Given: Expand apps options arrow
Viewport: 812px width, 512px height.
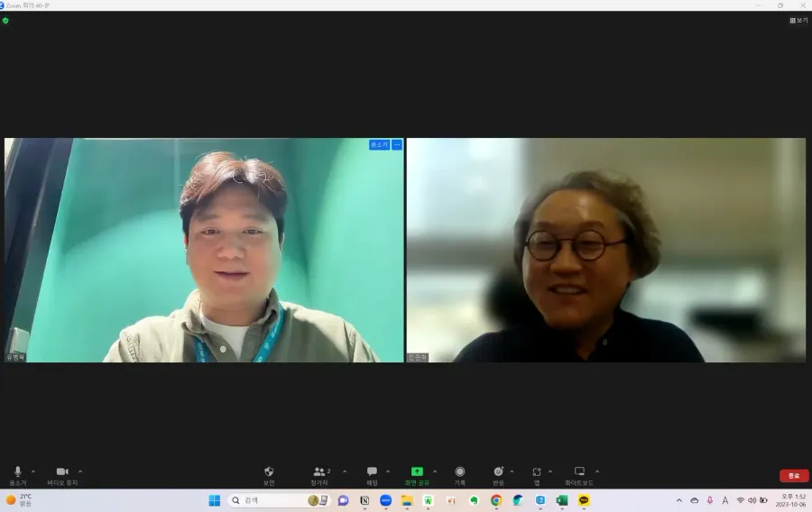Looking at the screenshot, I should 550,471.
